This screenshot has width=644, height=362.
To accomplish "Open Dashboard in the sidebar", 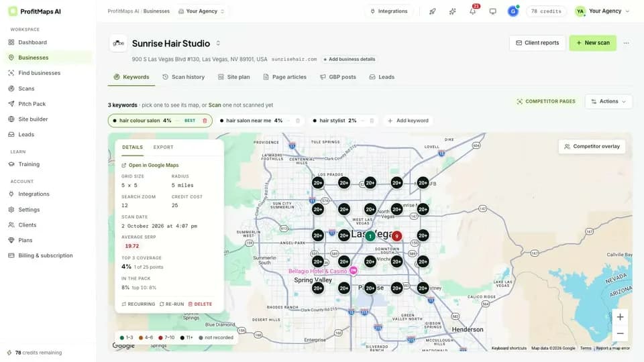I will point(32,42).
